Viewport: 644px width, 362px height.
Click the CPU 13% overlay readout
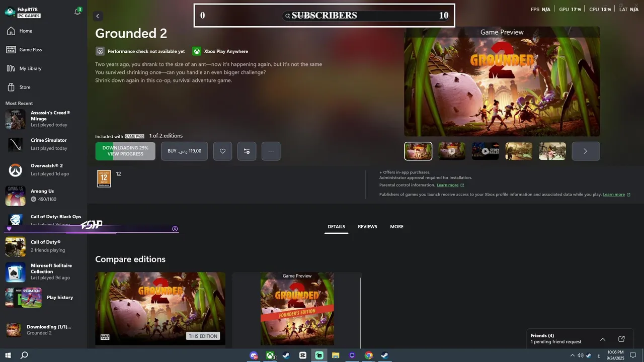tap(600, 10)
